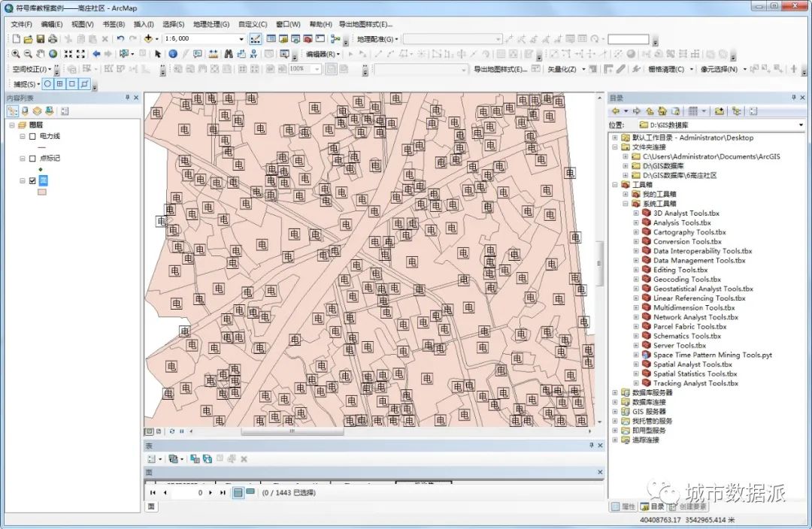This screenshot has height=529, width=812.
Task: Open the map scale dropdown
Action: [x=241, y=39]
